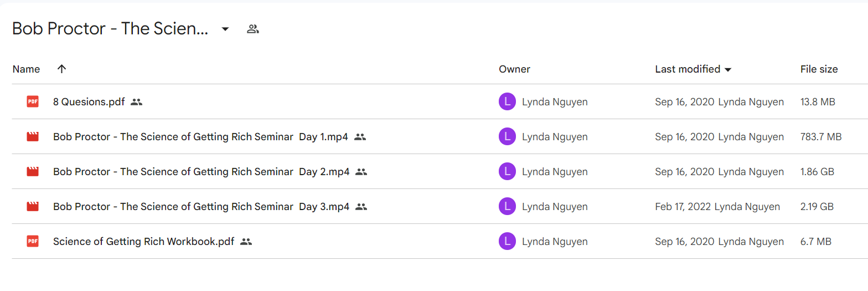Click the video icon for Seminar Day 2.mp4
Screen dimensions: 868x291
[x=33, y=171]
